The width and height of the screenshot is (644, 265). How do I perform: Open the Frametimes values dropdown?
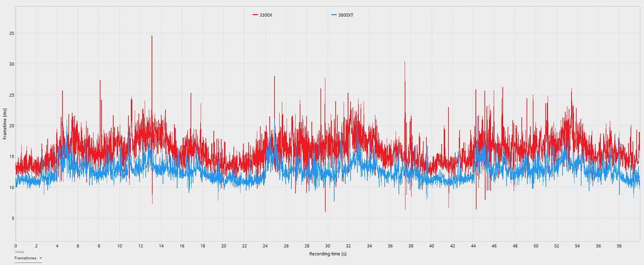coord(28,258)
